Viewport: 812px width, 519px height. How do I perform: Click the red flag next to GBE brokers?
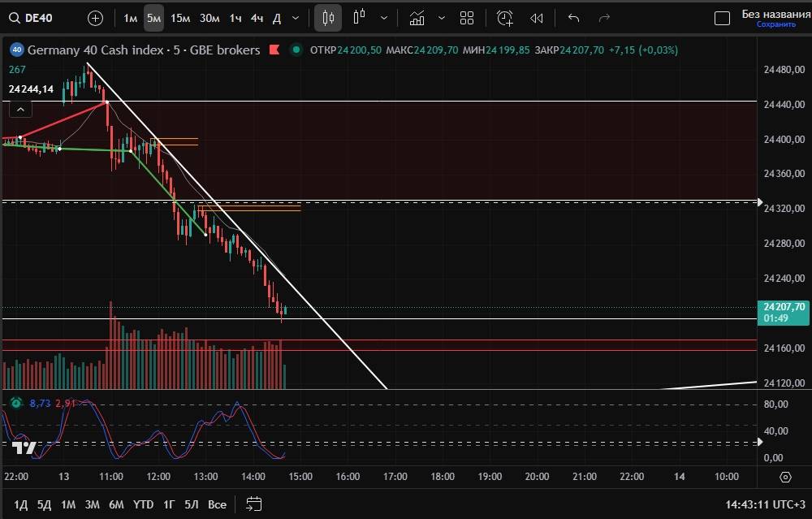(276, 50)
